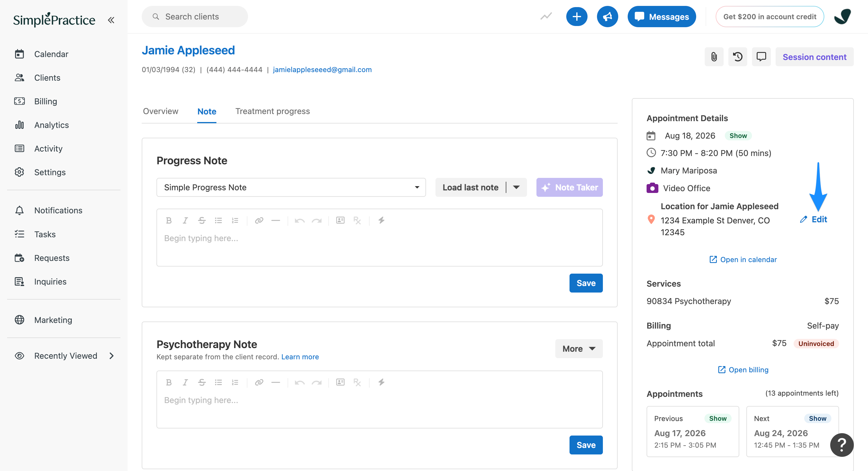Viewport: 868px width, 471px height.
Task: Click the Rx icon in Progress Note
Action: (357, 220)
